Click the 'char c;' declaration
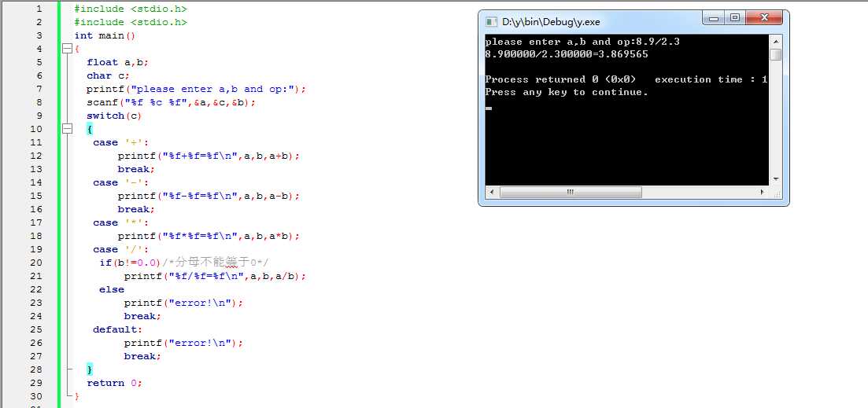This screenshot has height=408, width=868. click(108, 75)
